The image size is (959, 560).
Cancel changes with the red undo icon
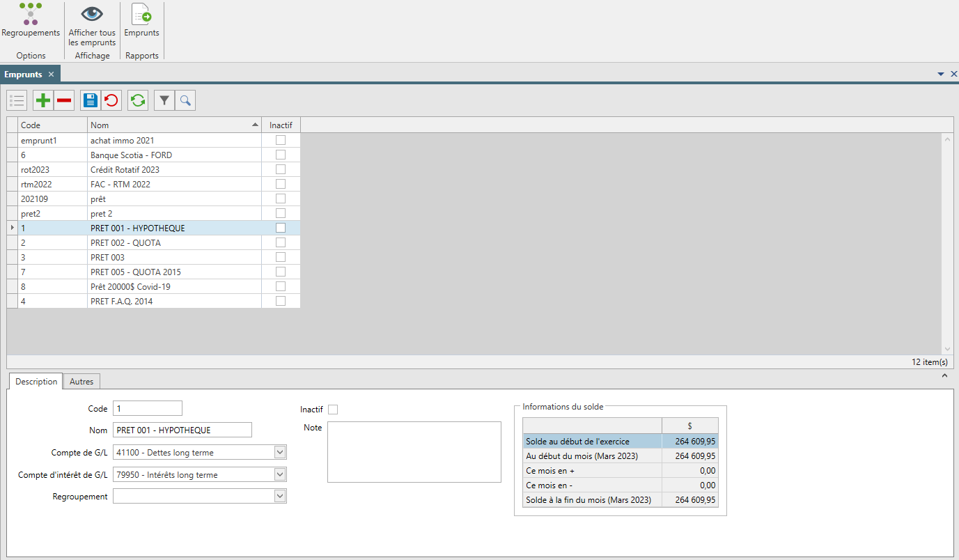point(111,101)
